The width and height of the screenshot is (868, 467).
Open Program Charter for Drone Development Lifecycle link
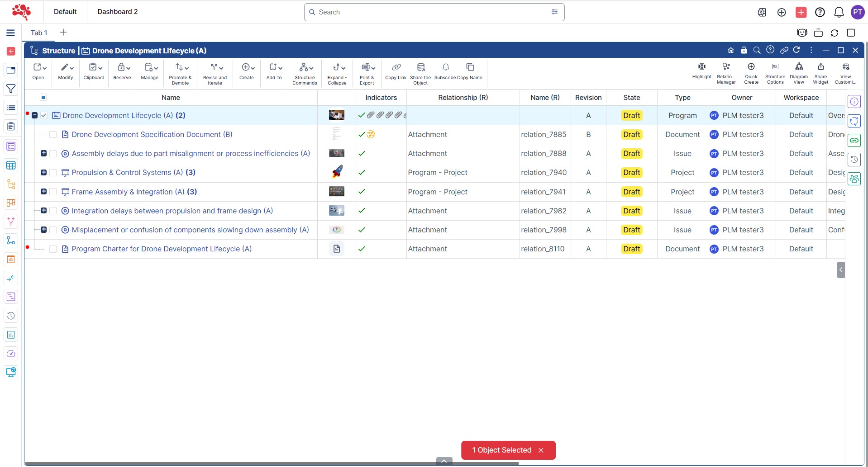pos(161,249)
